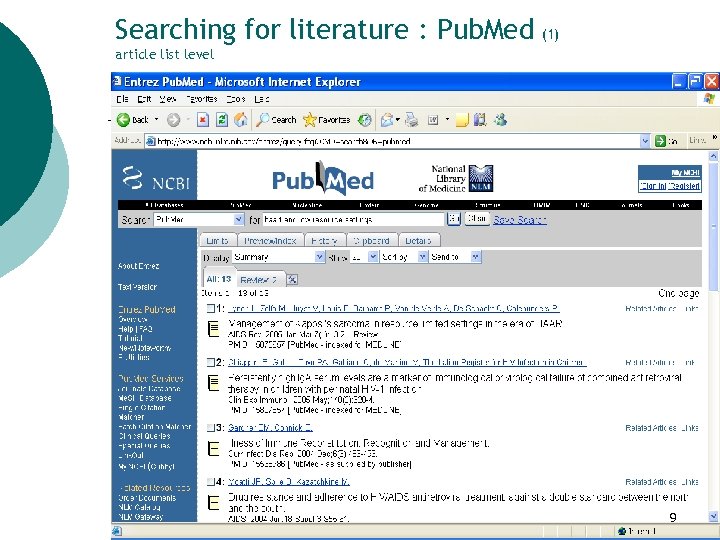This screenshot has width=720, height=540.
Task: Tick the checkbox for result 3
Action: pos(211,428)
